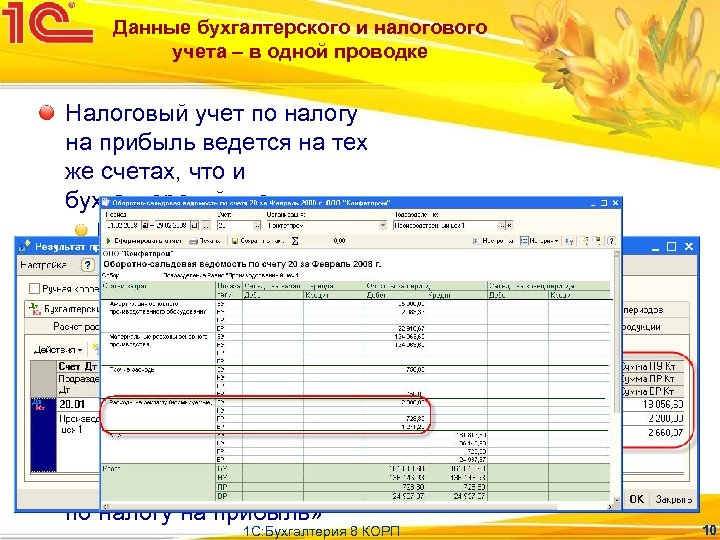
Task: Click the horizontal scrollbar right arrow
Action: (610, 507)
